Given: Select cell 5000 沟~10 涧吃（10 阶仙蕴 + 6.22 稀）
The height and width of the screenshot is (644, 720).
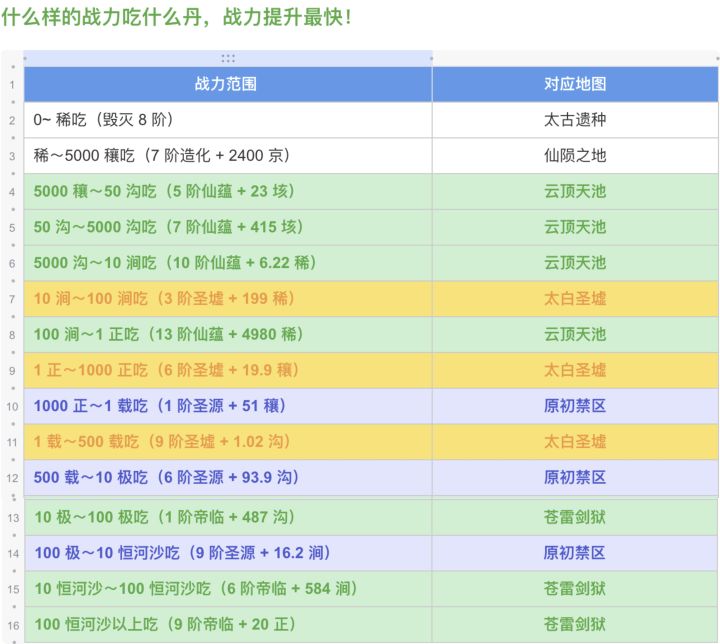Looking at the screenshot, I should click(228, 263).
